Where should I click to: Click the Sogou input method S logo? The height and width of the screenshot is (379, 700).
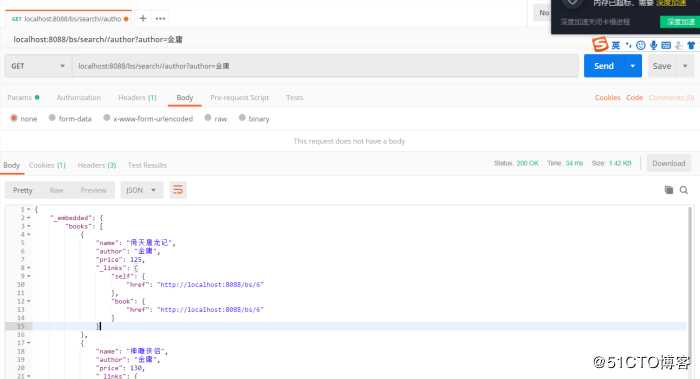point(600,44)
